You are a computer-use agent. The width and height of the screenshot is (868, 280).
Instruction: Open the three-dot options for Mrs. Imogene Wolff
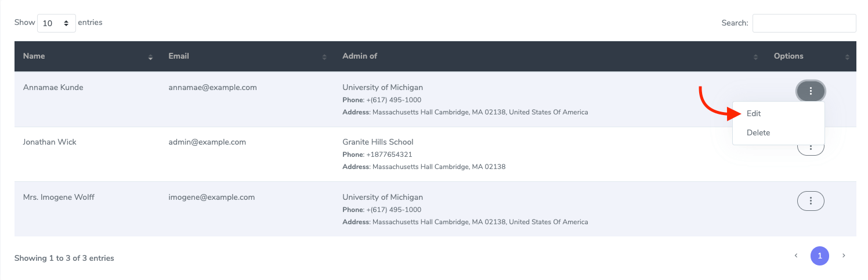coord(811,201)
